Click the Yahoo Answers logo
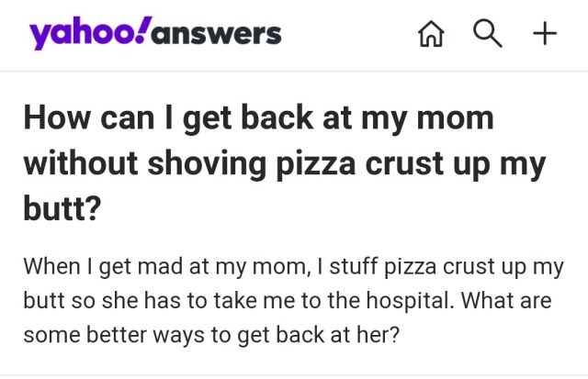Image resolution: width=588 pixels, height=379 pixels. coord(155,34)
